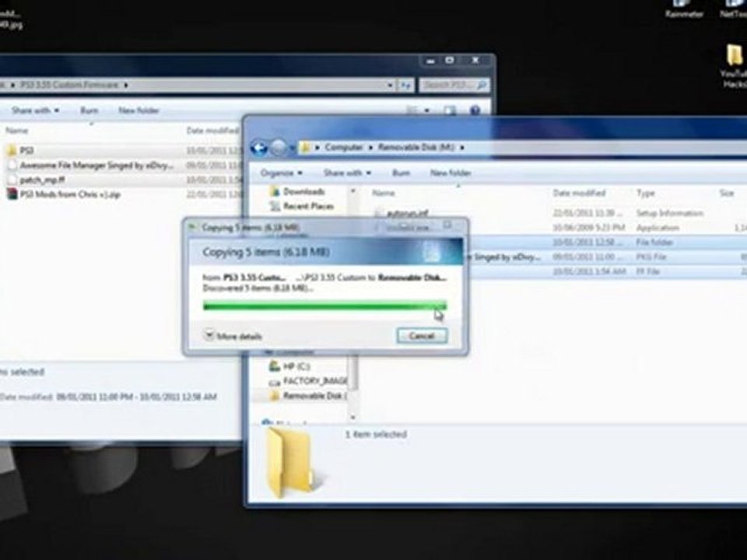Click the HP (C:) drive icon in the navigation pane
The width and height of the screenshot is (747, 560).
point(275,366)
